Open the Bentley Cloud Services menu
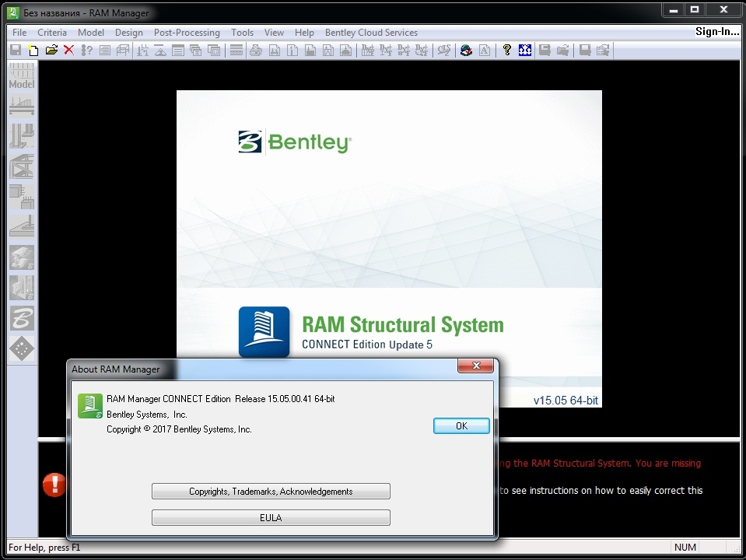 click(371, 33)
